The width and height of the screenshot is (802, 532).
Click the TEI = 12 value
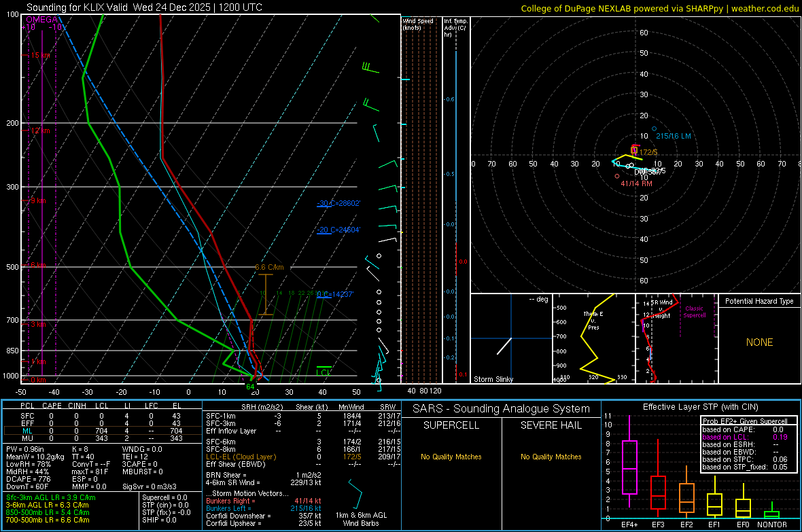[x=135, y=457]
